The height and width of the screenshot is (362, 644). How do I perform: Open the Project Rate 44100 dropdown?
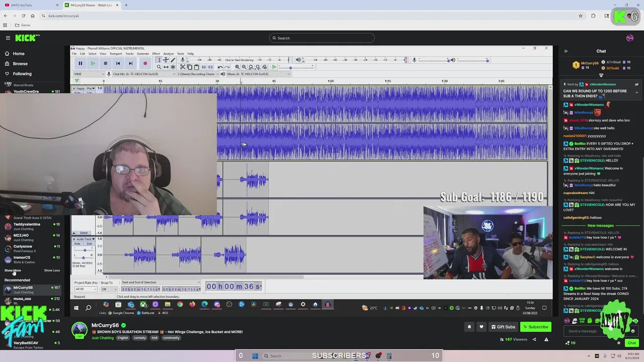(x=86, y=289)
